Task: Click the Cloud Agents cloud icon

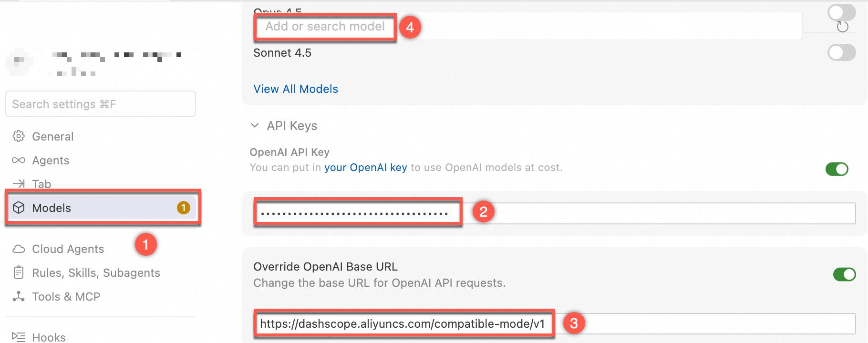Action: [x=19, y=249]
